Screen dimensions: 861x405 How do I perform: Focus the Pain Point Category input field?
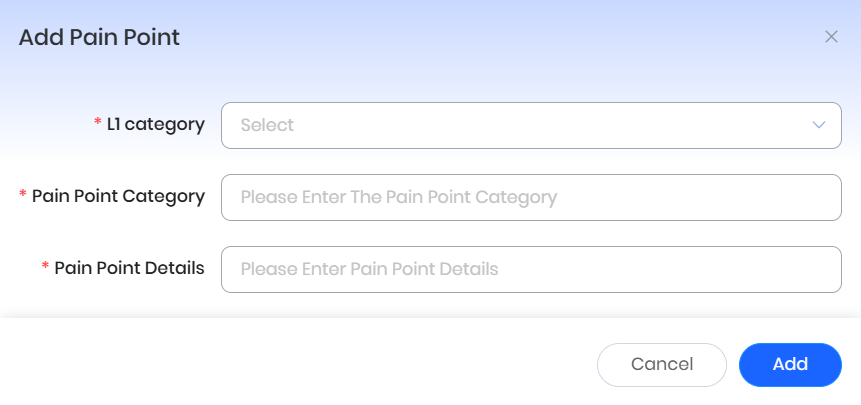tap(530, 197)
